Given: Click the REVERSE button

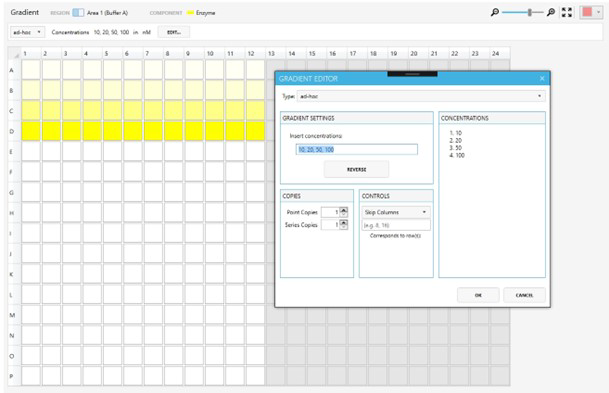Looking at the screenshot, I should [x=357, y=170].
